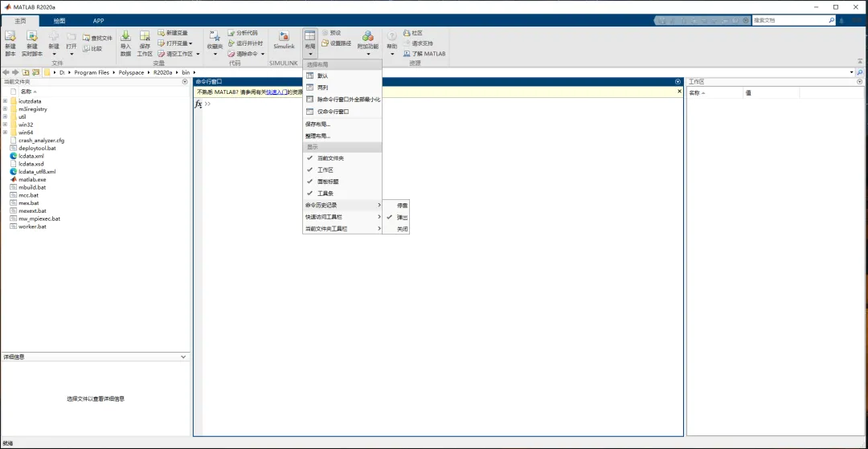
Task: Expand the icutzdata folder
Action: (5, 101)
